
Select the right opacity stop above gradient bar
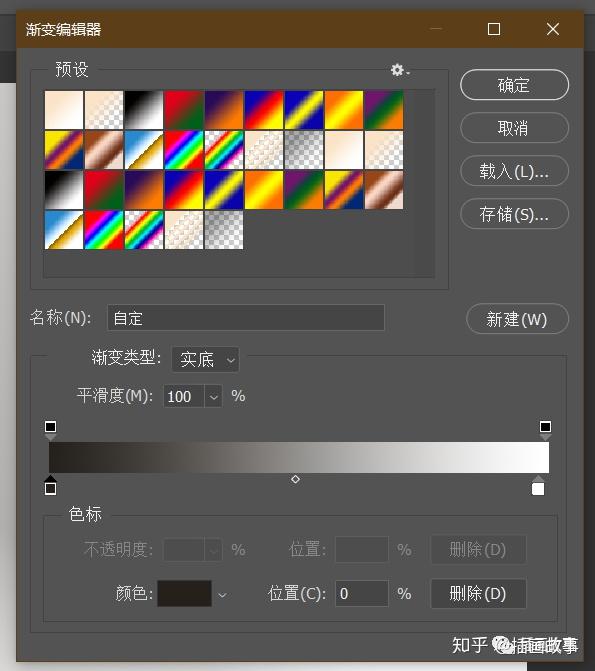point(545,429)
